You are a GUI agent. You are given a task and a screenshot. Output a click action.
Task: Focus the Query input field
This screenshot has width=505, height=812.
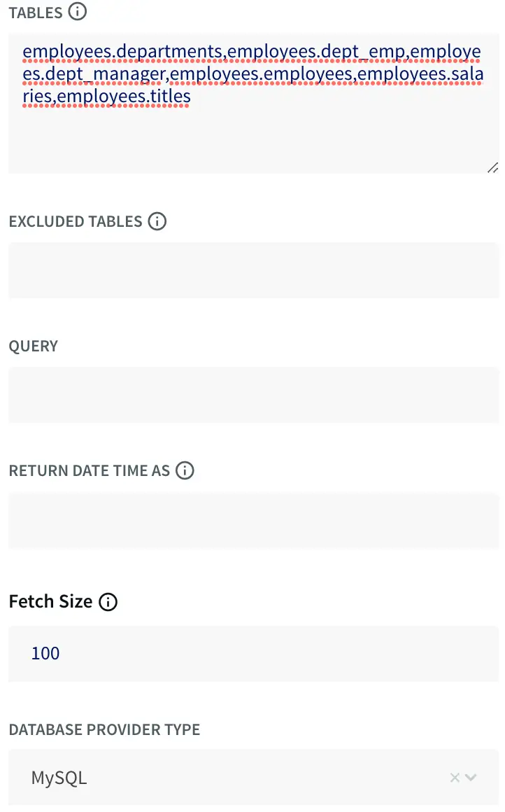tap(253, 395)
